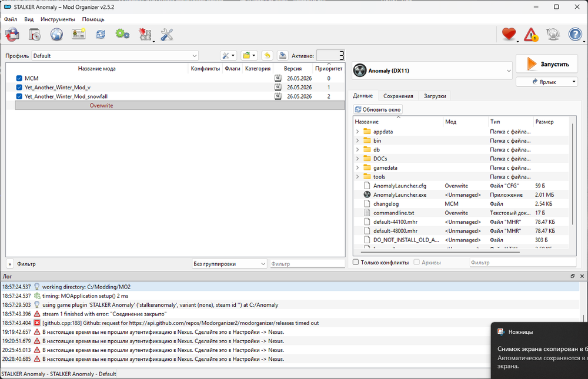Expand the appdata folder

[x=358, y=132]
